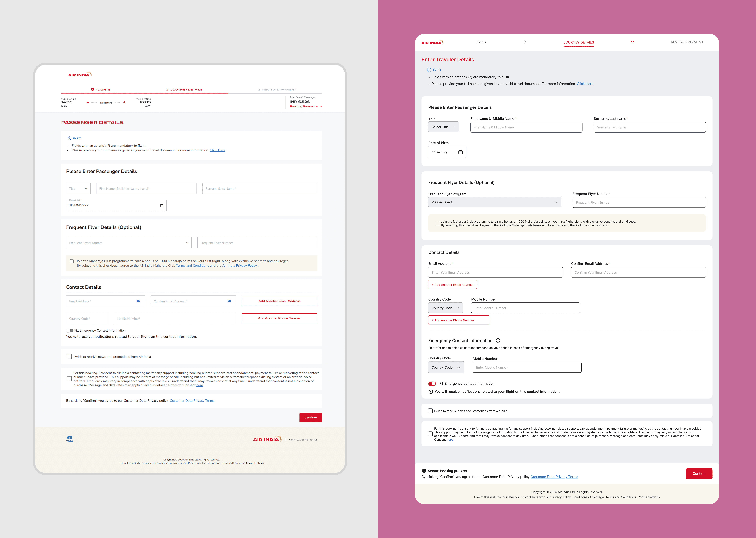Expand Frequent Flyer Program Please Select dropdown
This screenshot has width=756, height=538.
pyautogui.click(x=495, y=202)
